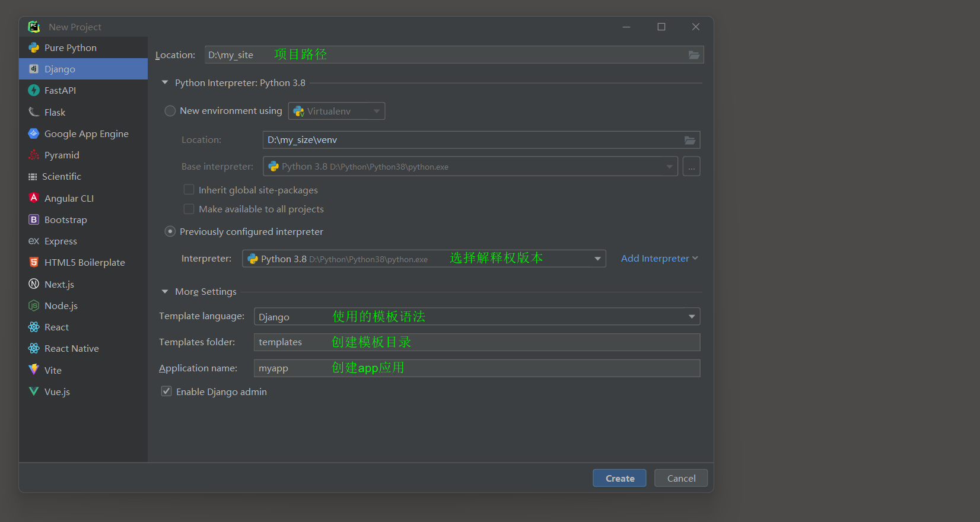Viewport: 980px width, 522px height.
Task: Click the Vite icon
Action: tap(34, 370)
